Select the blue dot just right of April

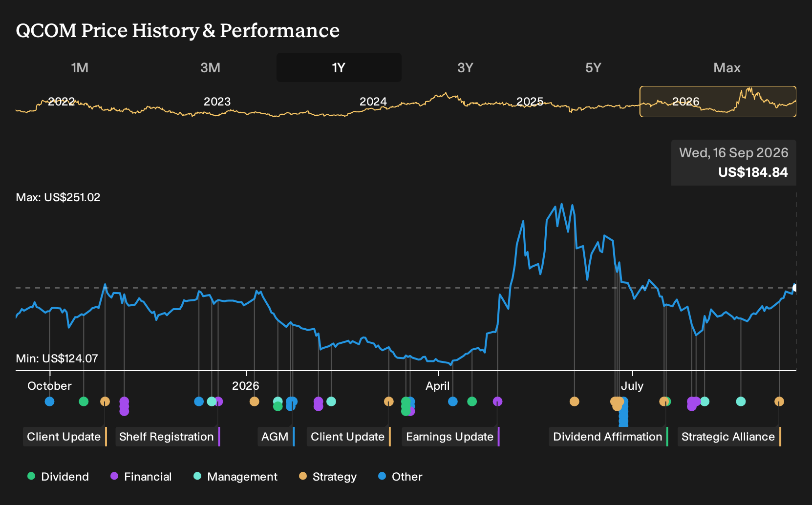(453, 401)
